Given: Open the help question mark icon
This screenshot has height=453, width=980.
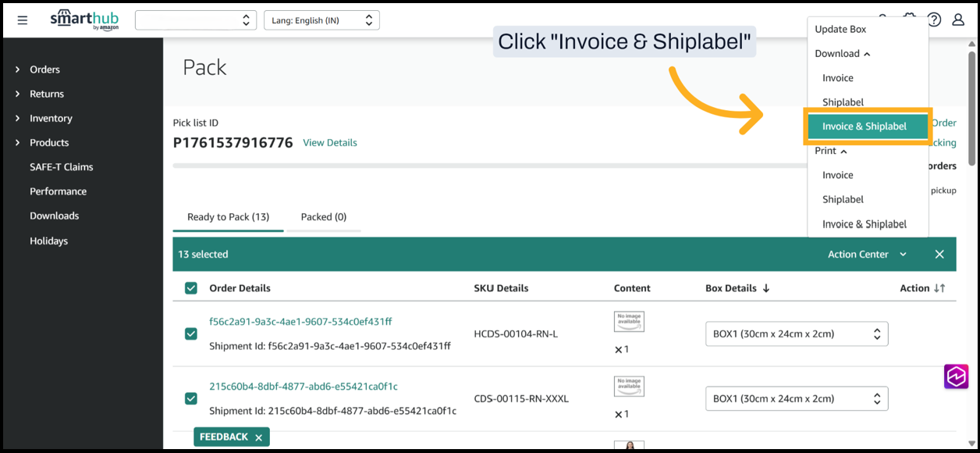Looking at the screenshot, I should click(x=934, y=20).
